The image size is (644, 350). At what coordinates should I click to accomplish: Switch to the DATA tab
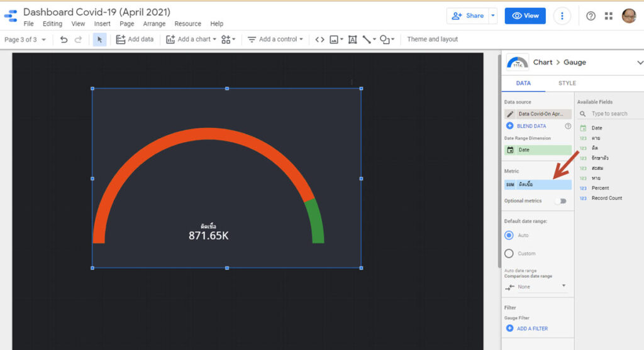pyautogui.click(x=523, y=84)
